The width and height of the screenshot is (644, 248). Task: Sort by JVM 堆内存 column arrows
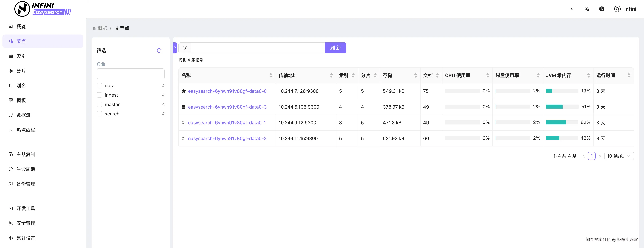coord(589,75)
